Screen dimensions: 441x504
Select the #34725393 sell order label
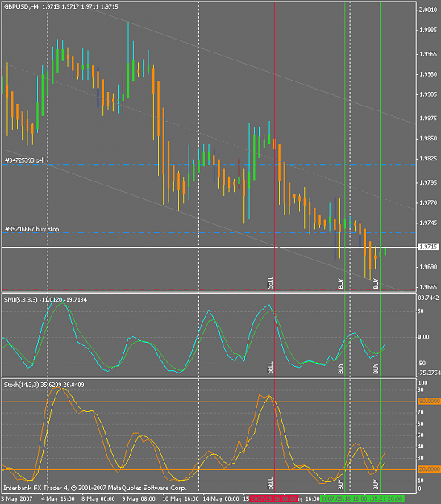click(x=25, y=160)
